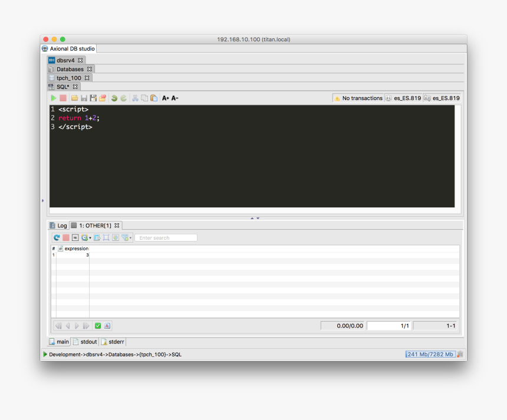Cut selected text with the scissors icon
Viewport: 507px width, 420px height.
[x=135, y=98]
